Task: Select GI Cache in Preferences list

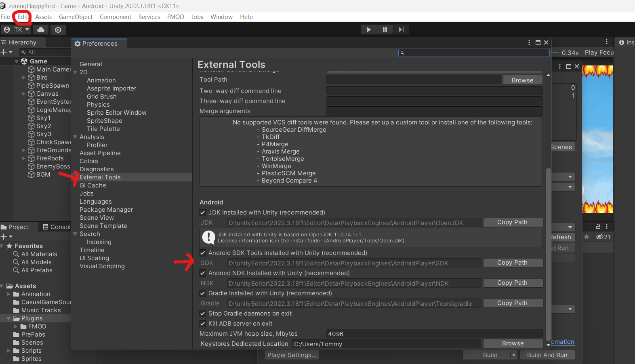Action: click(93, 185)
